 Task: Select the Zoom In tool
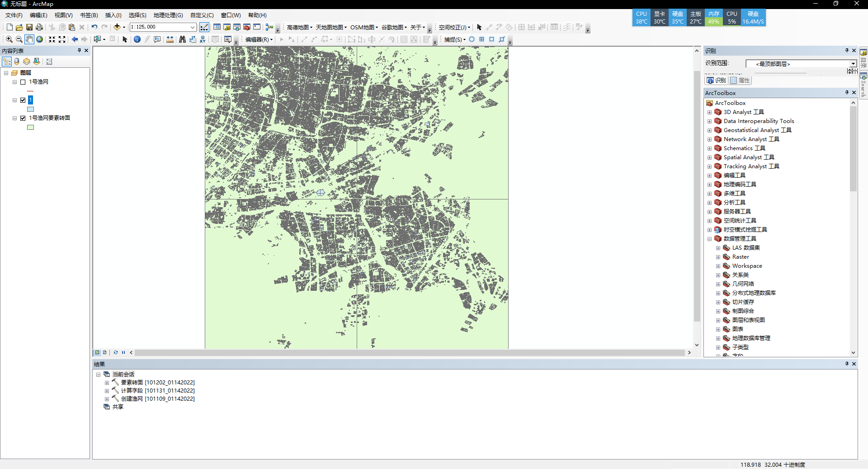(9, 39)
